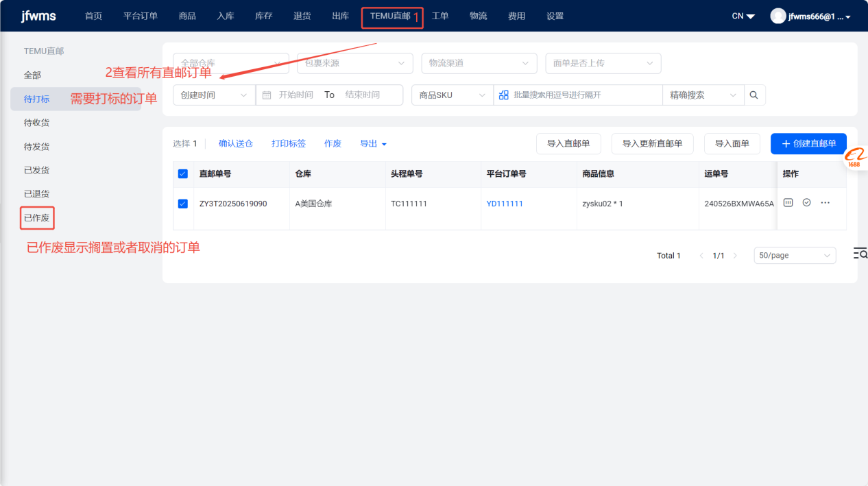Click tracking number 240526BXMWA65A
This screenshot has height=486, width=868.
739,204
